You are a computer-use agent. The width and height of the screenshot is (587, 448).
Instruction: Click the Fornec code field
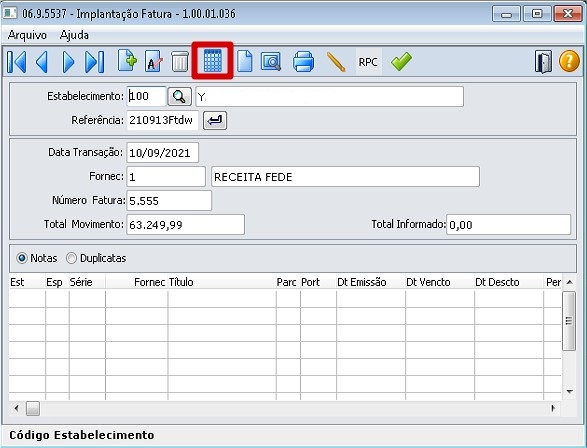pyautogui.click(x=166, y=177)
